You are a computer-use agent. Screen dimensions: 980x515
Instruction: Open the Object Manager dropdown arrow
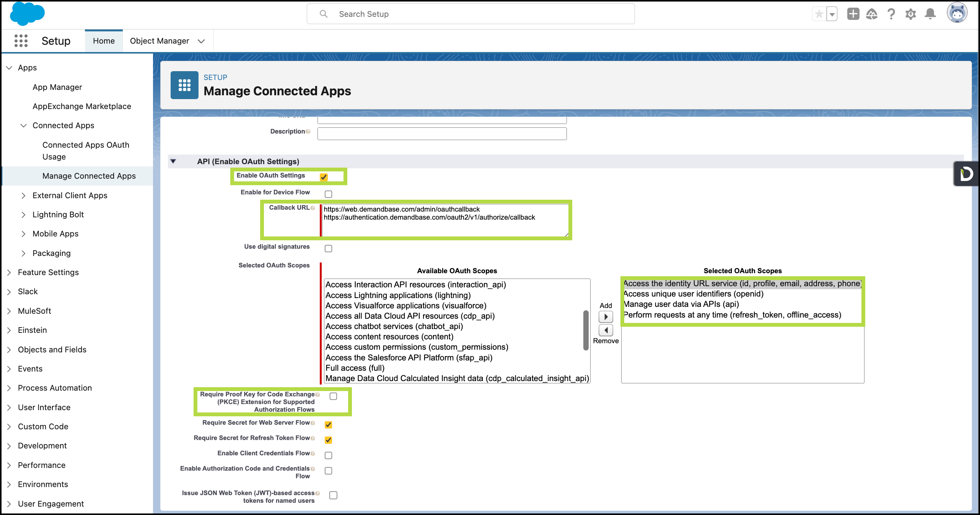[x=201, y=41]
